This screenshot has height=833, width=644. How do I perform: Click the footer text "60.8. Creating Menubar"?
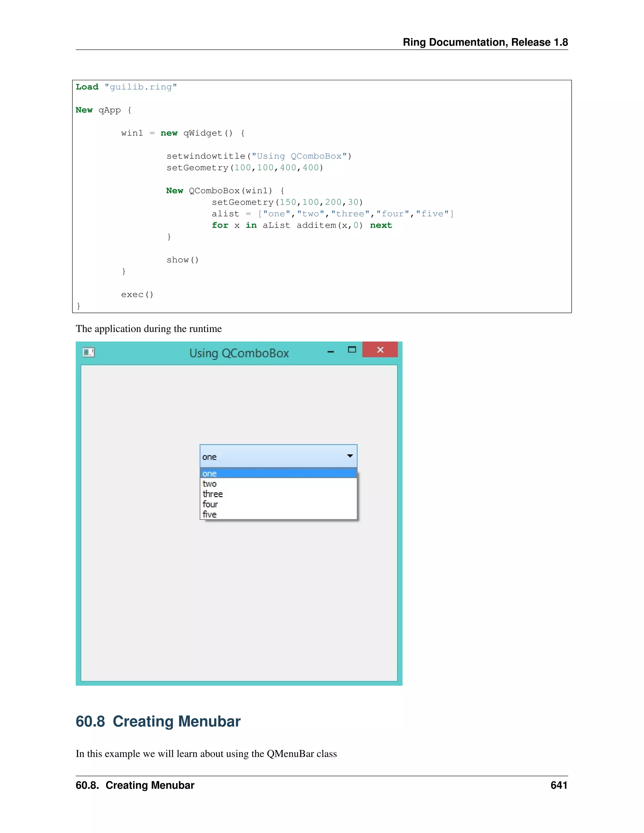click(135, 785)
